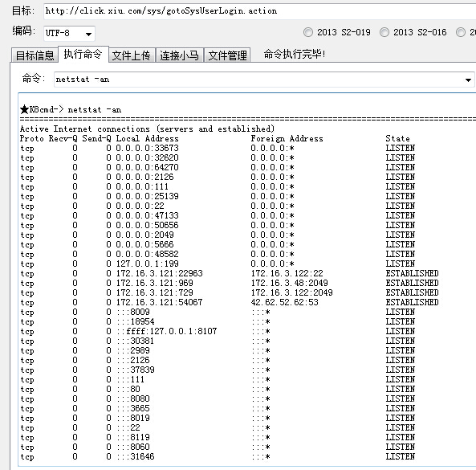Click the 42.62.52.62:53 established connection line

(230, 302)
